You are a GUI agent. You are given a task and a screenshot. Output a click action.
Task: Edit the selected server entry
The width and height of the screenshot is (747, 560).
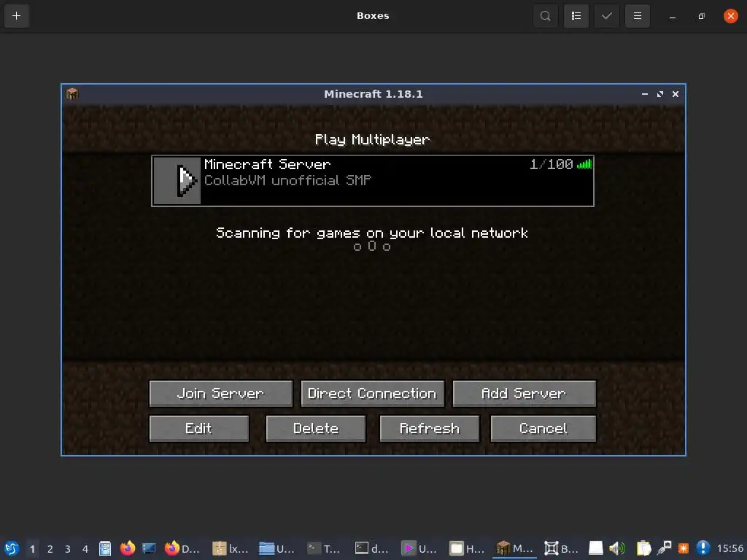tap(198, 429)
